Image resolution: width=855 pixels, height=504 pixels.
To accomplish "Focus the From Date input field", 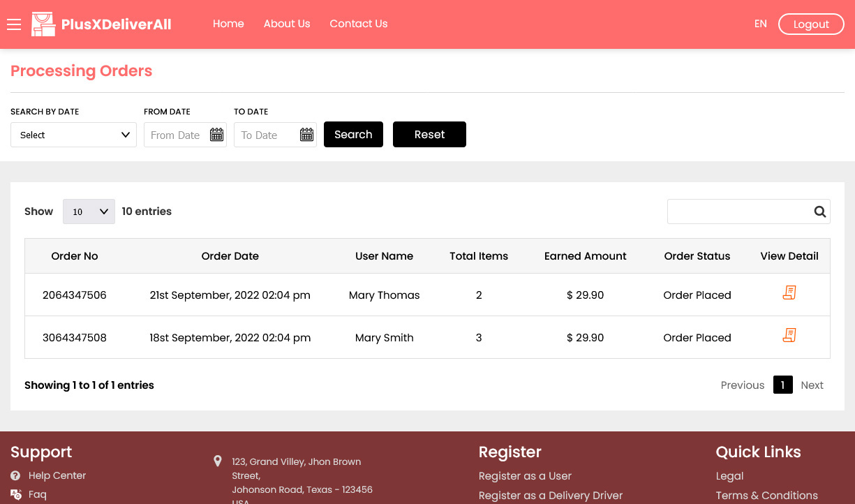I will point(185,135).
